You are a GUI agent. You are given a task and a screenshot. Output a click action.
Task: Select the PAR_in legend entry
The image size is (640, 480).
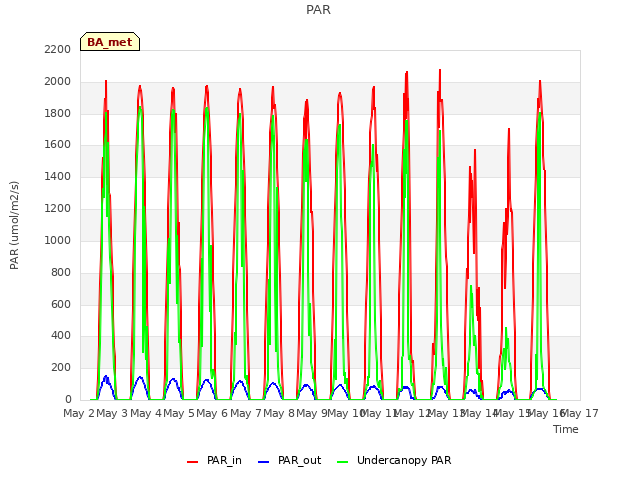[x=224, y=460]
